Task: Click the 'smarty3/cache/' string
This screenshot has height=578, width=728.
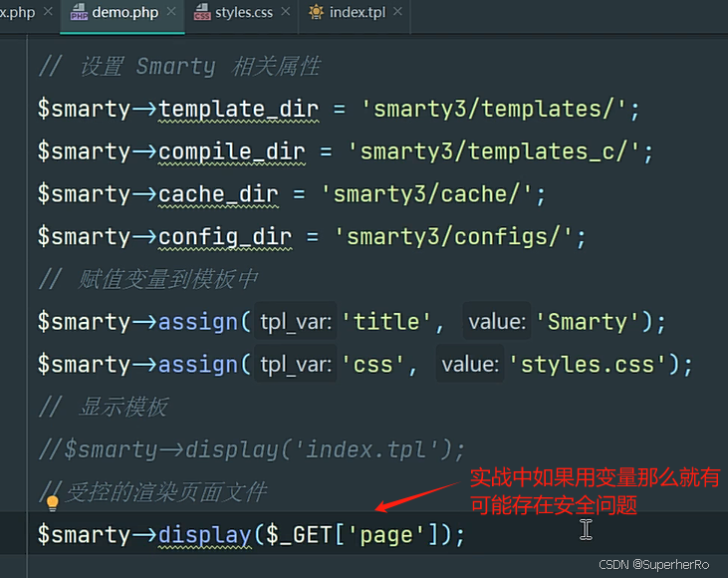Action: pyautogui.click(x=426, y=194)
